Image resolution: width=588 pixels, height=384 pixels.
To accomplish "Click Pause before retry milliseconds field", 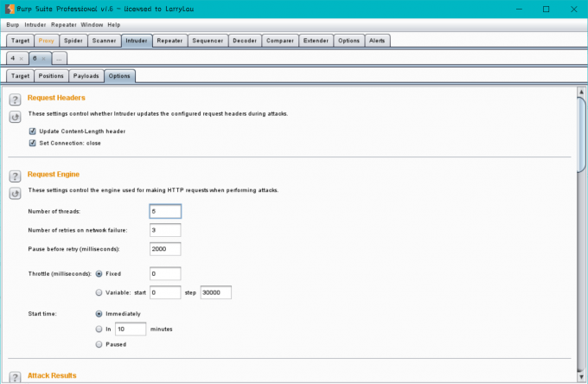I will [165, 248].
